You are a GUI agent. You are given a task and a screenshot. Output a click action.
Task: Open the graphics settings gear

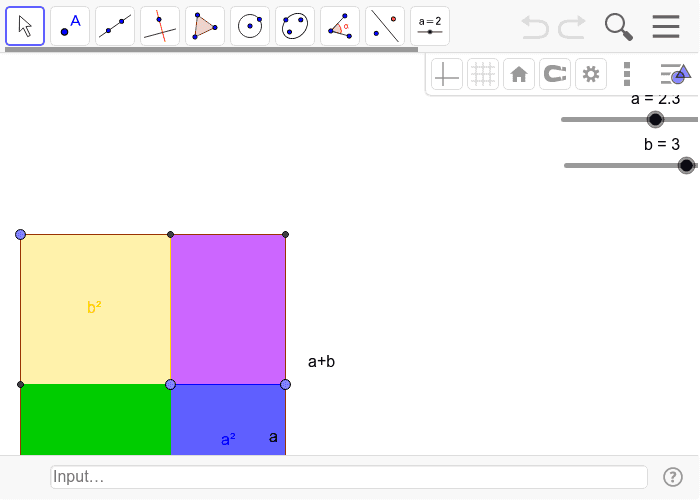(591, 74)
